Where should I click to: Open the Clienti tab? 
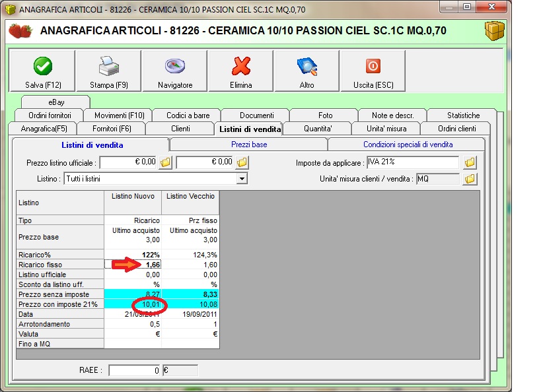[x=180, y=129]
